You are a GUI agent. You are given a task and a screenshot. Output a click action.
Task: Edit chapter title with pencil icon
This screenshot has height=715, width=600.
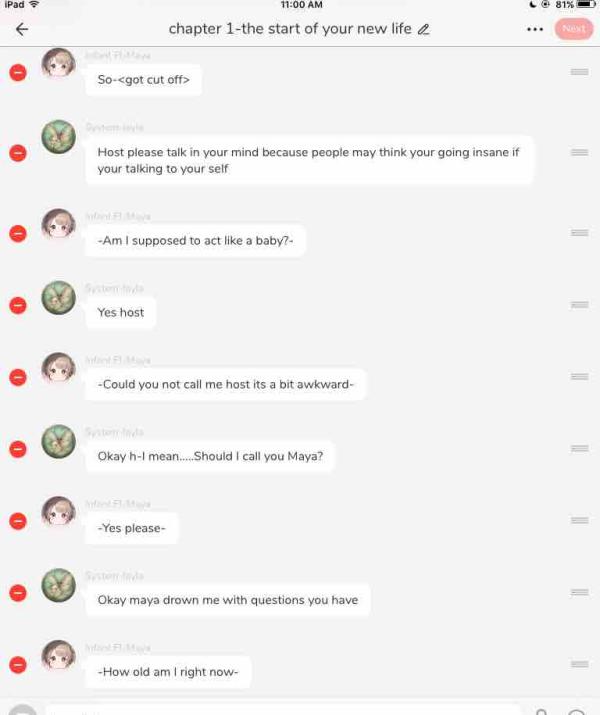[424, 30]
